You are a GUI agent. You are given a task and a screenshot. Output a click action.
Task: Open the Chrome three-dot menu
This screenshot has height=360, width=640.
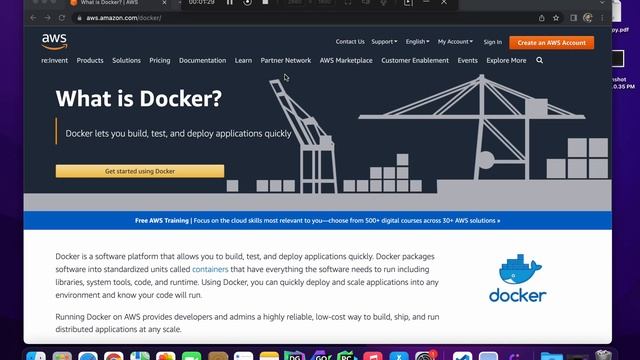pyautogui.click(x=602, y=18)
